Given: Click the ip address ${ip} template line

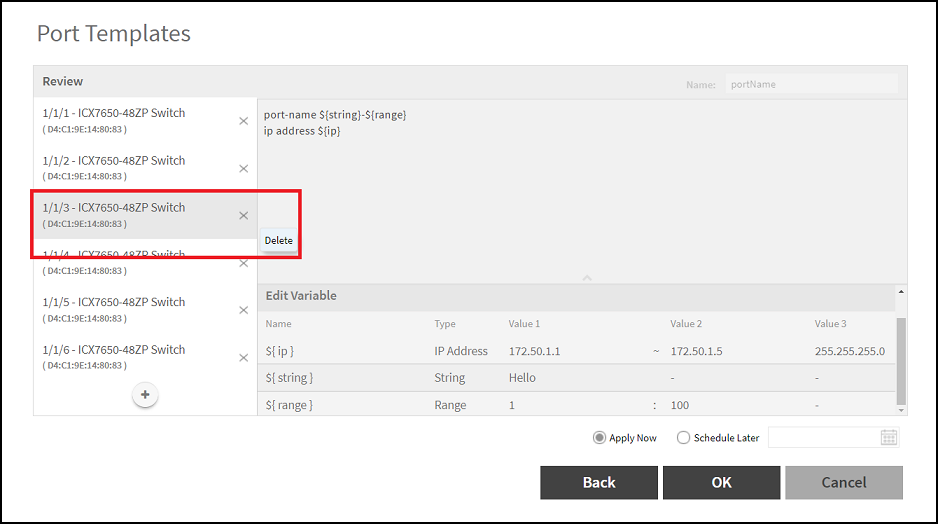Looking at the screenshot, I should click(302, 131).
